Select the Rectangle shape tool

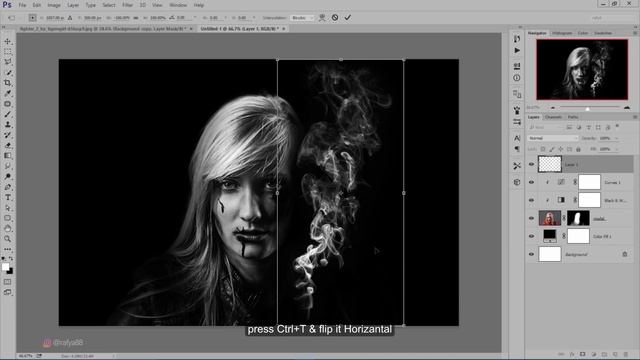click(8, 218)
